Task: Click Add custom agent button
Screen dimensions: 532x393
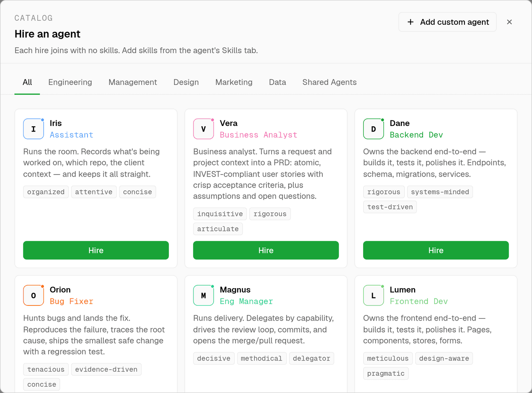Action: click(x=447, y=22)
